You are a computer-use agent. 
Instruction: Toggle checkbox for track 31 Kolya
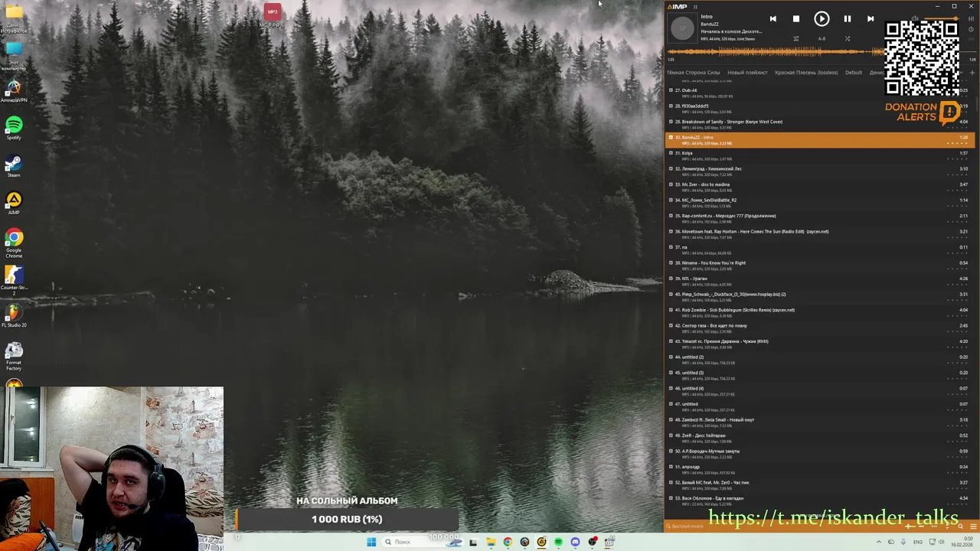point(671,153)
